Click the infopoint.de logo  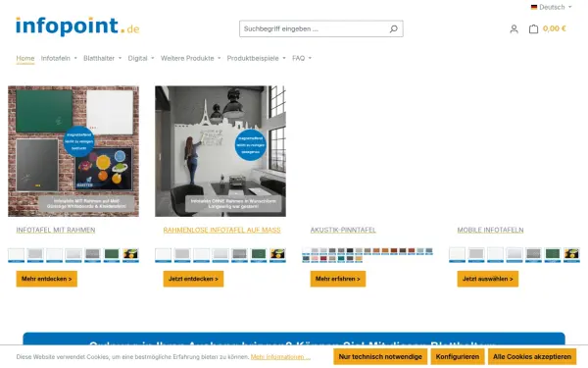[x=77, y=26]
